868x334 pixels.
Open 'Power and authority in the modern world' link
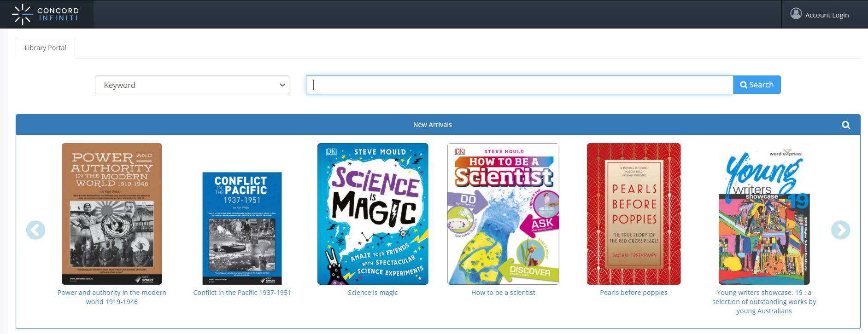112,297
